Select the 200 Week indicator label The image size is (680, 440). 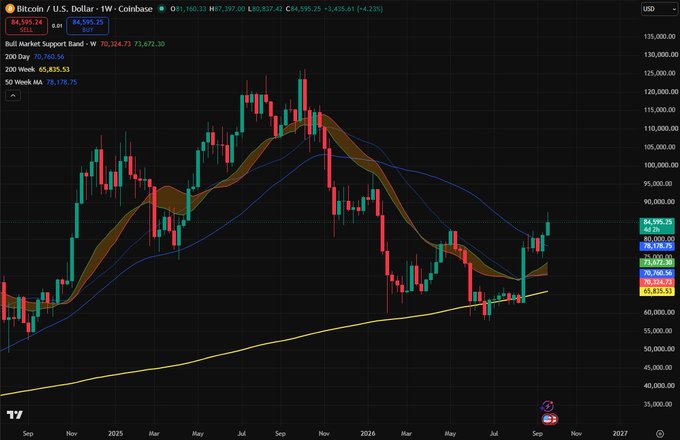click(20, 69)
